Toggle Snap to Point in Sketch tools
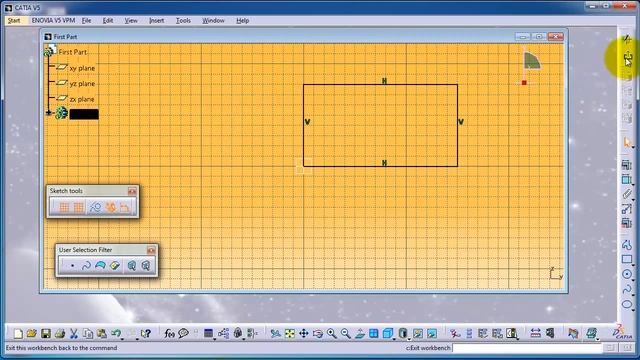This screenshot has width=640, height=360. [x=78, y=207]
